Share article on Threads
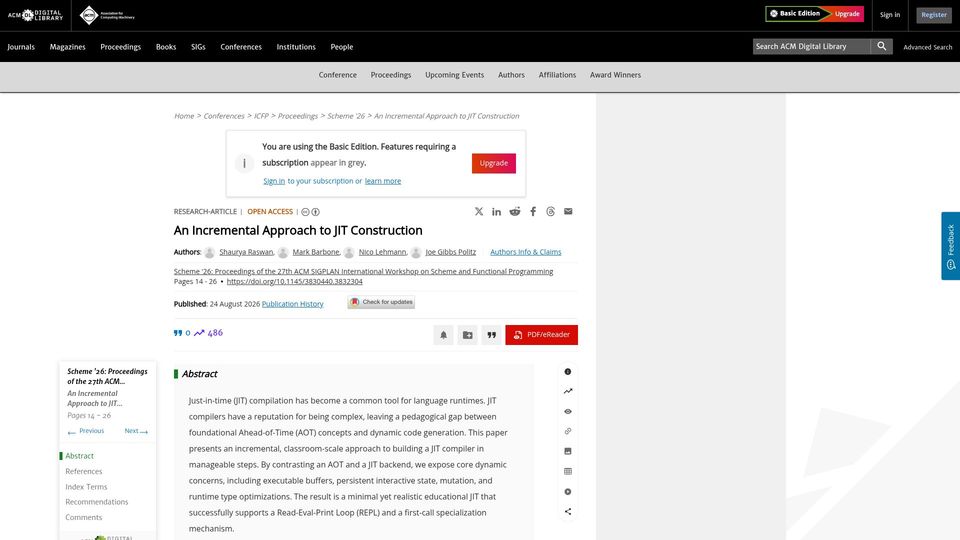Screen dimensions: 960x540 [x=550, y=211]
